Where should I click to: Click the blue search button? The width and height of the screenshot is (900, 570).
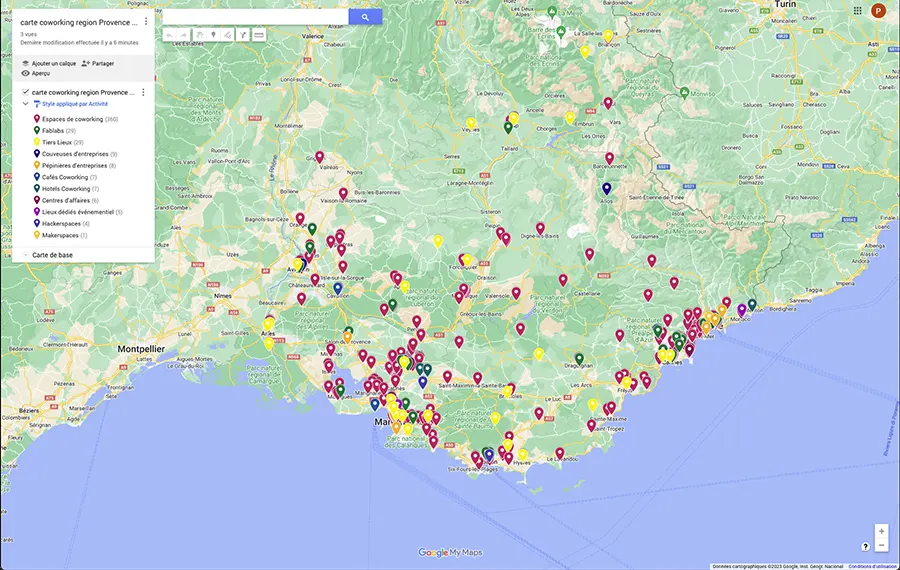click(x=365, y=17)
